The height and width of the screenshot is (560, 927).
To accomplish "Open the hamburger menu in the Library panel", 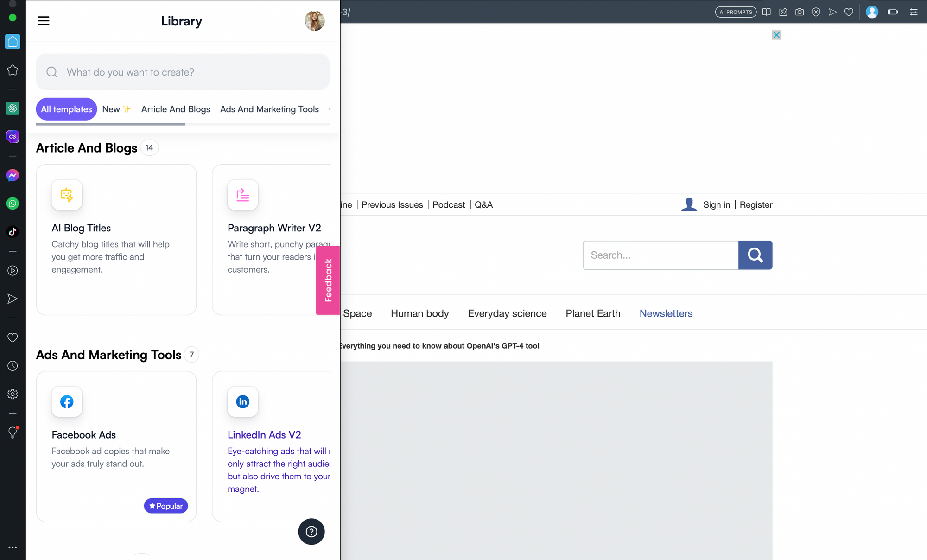I will point(43,21).
